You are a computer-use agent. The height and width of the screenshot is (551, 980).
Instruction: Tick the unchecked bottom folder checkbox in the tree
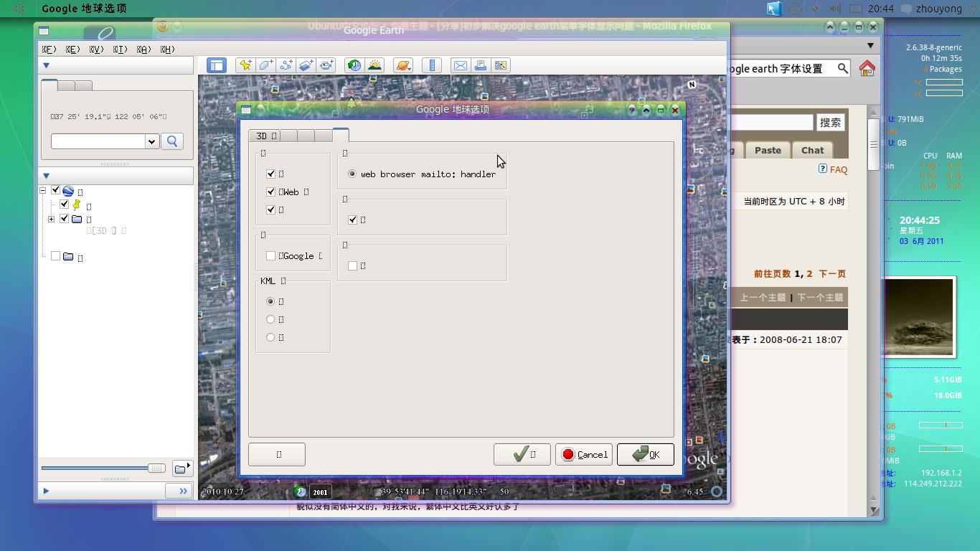tap(55, 255)
